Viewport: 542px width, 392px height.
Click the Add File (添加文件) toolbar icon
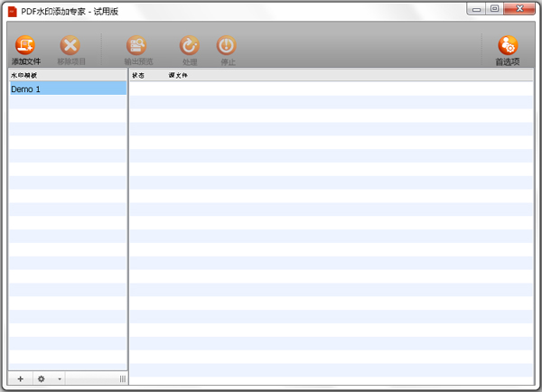pyautogui.click(x=26, y=47)
